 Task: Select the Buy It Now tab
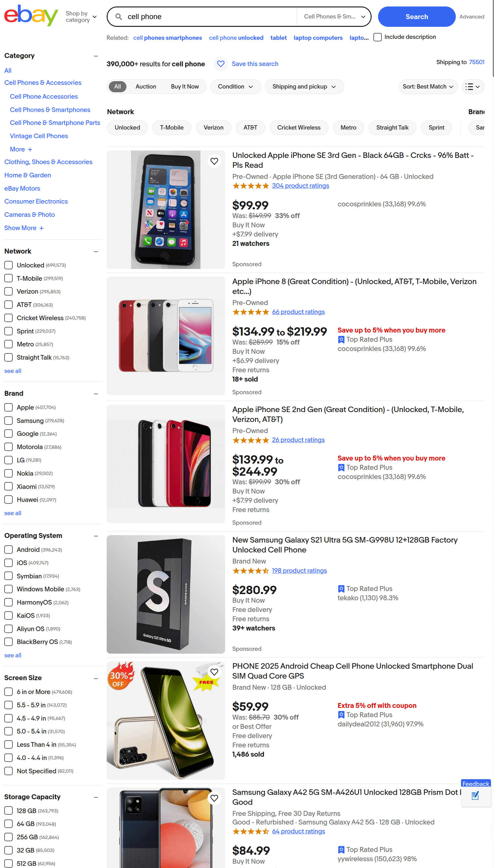point(185,87)
